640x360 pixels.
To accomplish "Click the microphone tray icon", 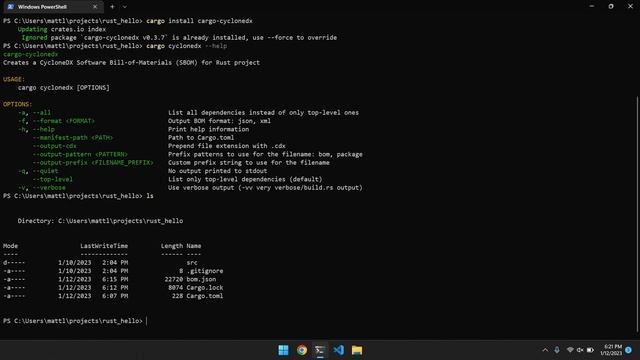I will [x=557, y=350].
